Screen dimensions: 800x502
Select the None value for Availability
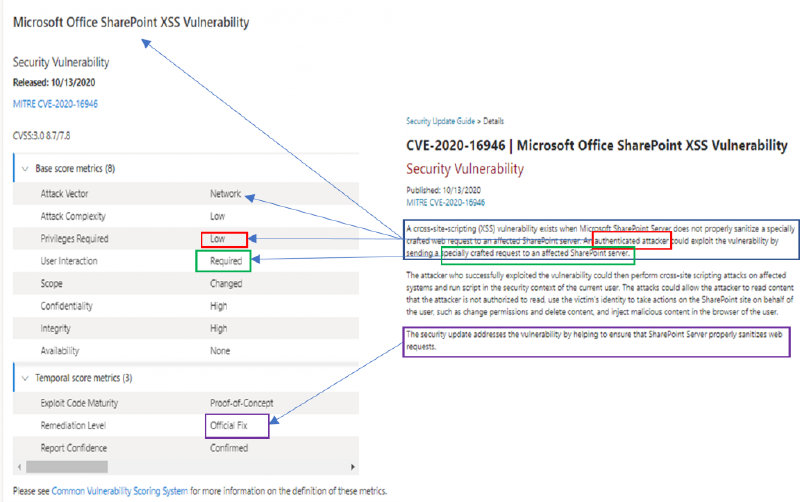(220, 351)
